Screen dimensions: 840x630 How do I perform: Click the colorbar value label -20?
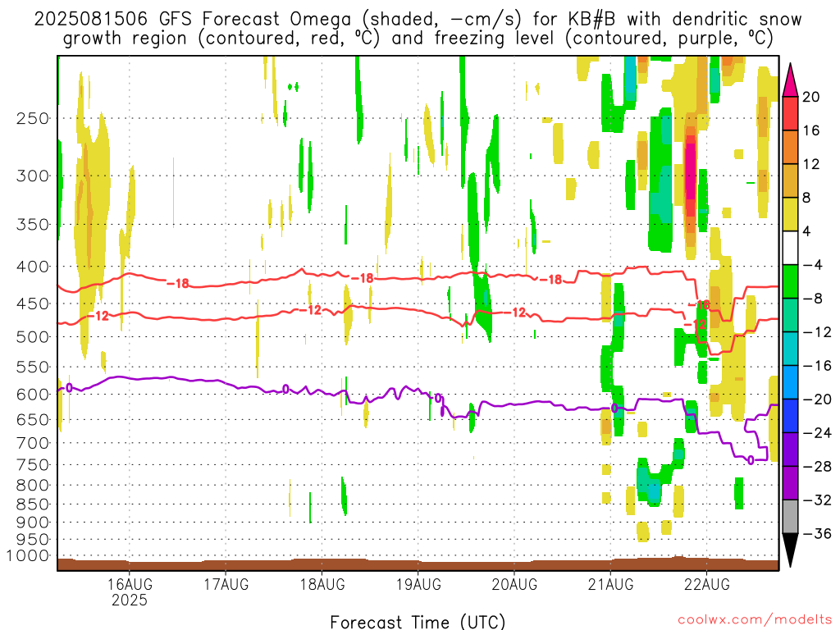click(x=817, y=399)
